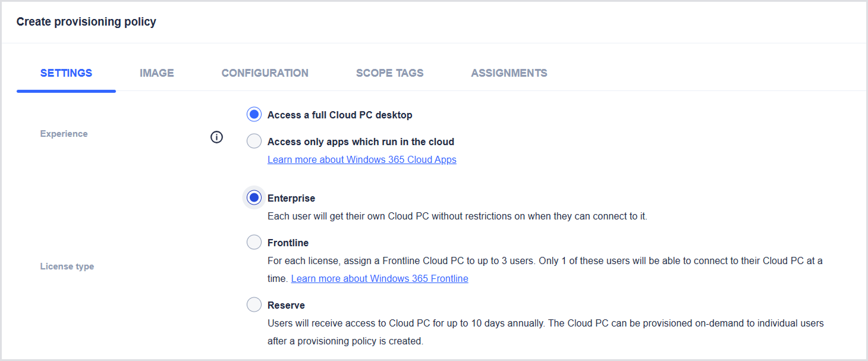Switch to the Settings tab
868x361 pixels.
(x=66, y=73)
